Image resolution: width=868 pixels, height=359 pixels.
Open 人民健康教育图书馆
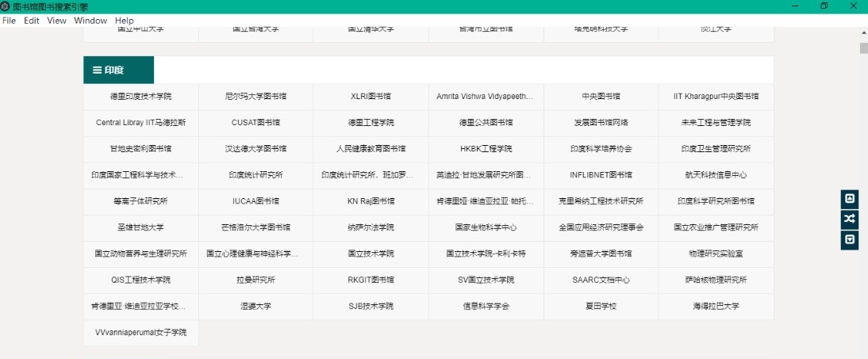[371, 149]
